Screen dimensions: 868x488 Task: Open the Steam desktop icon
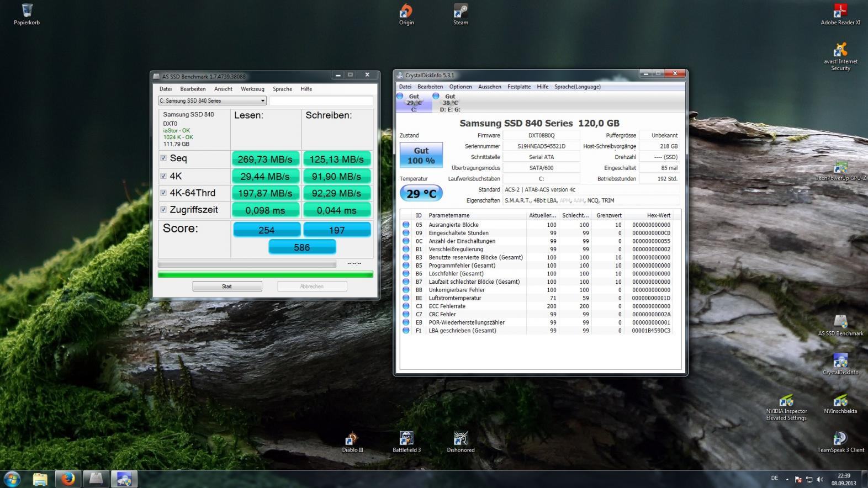pos(461,12)
